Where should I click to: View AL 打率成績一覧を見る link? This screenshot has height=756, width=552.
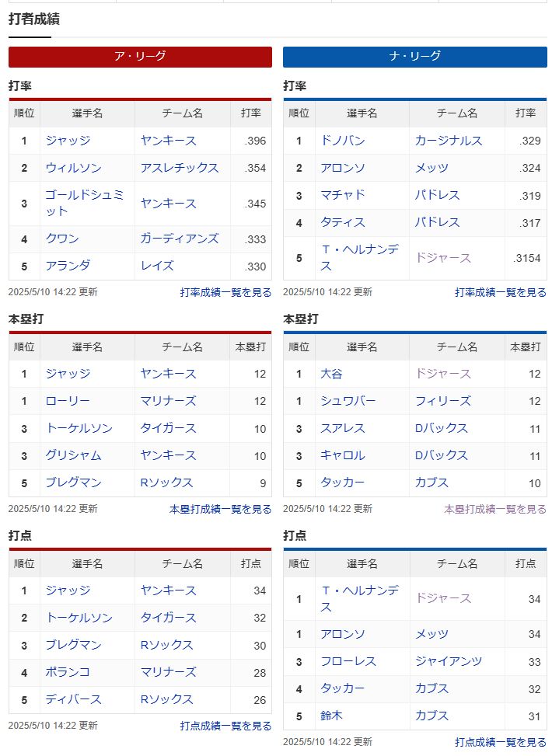pyautogui.click(x=225, y=292)
